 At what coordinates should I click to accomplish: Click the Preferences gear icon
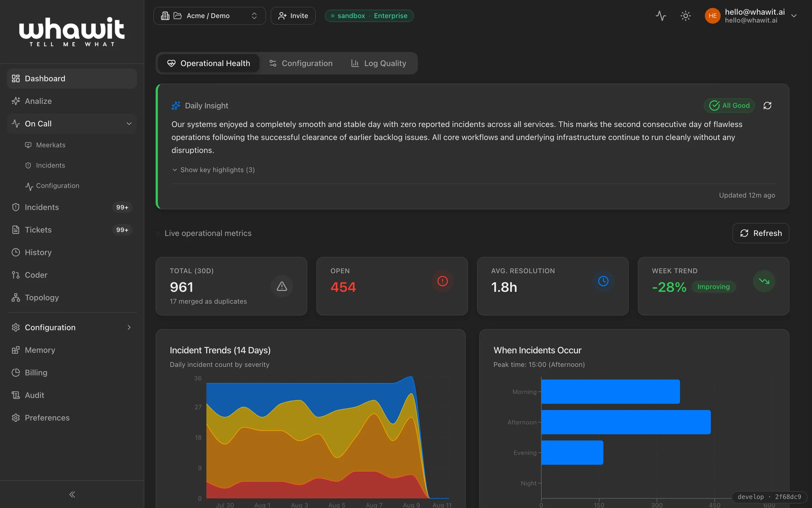click(x=16, y=418)
